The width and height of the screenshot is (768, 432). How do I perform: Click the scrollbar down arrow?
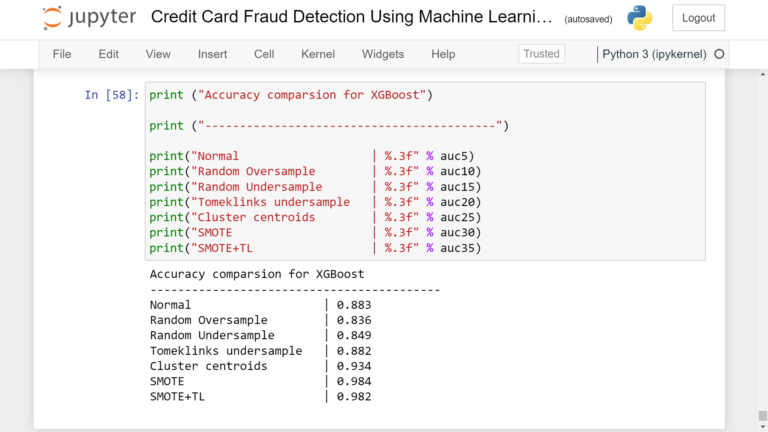coord(763,427)
